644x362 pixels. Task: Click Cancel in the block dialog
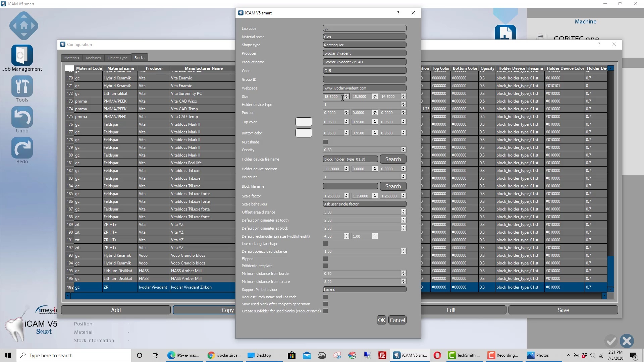(x=397, y=320)
